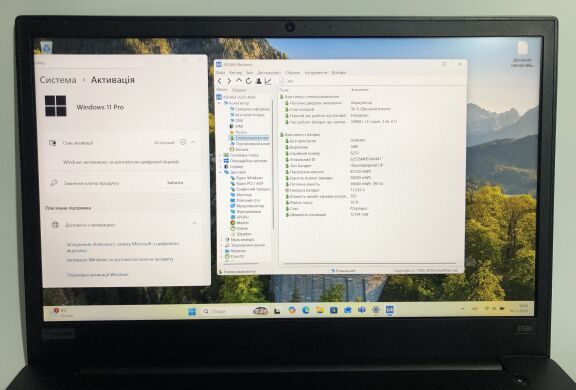Open Довідка menu in AIDA64
The height and width of the screenshot is (390, 576).
tap(338, 73)
